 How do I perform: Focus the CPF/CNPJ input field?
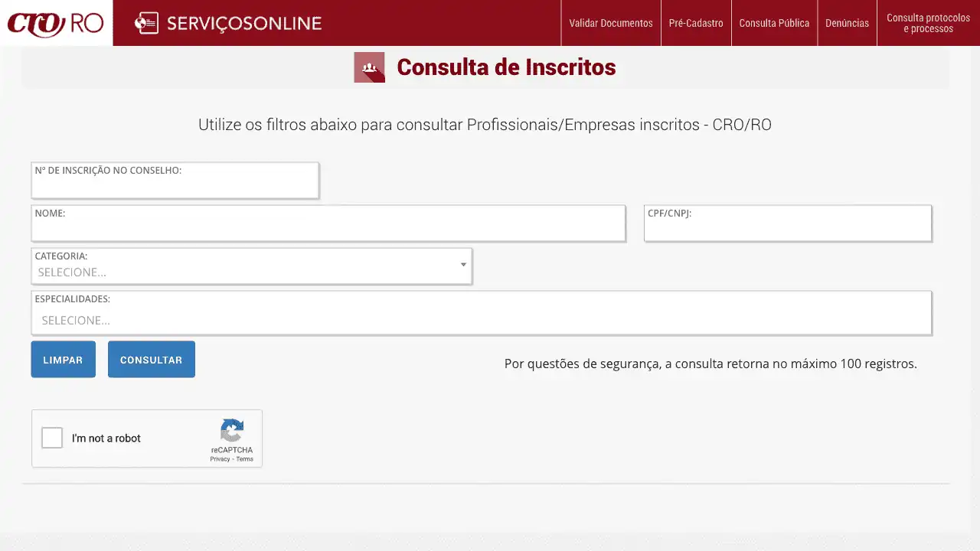pos(787,229)
